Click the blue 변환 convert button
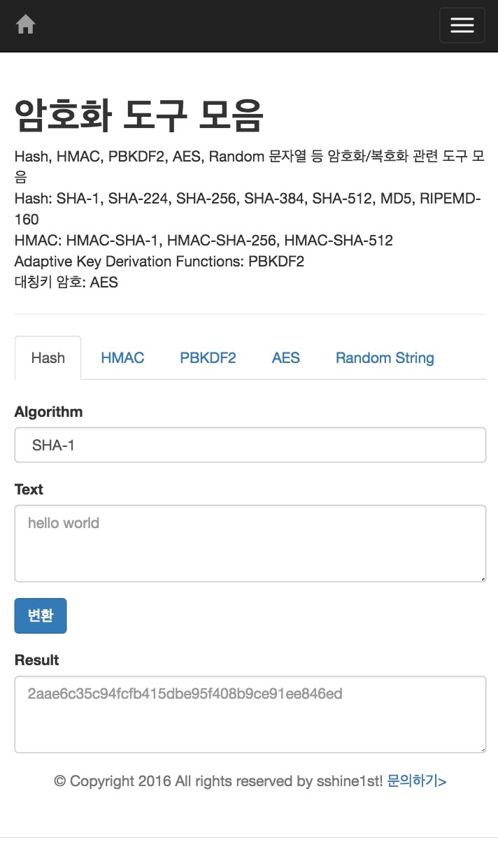The width and height of the screenshot is (498, 868). point(41,616)
